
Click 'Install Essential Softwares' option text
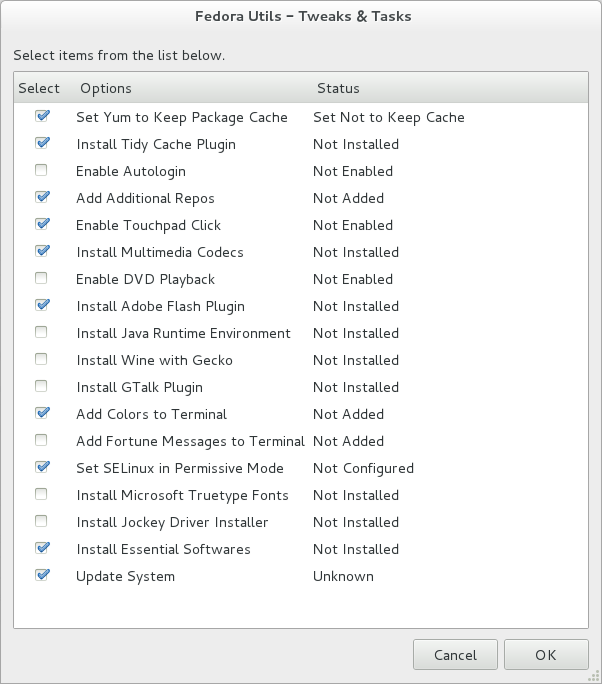point(163,550)
